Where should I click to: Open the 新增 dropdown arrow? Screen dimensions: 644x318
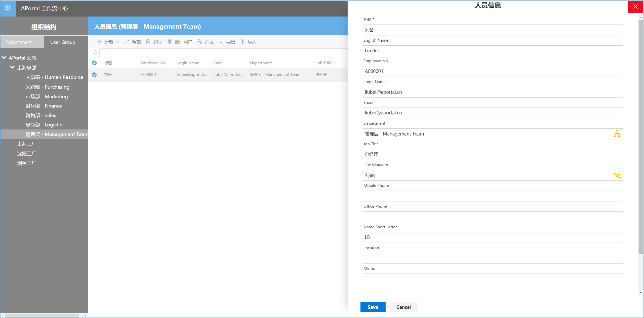click(118, 42)
